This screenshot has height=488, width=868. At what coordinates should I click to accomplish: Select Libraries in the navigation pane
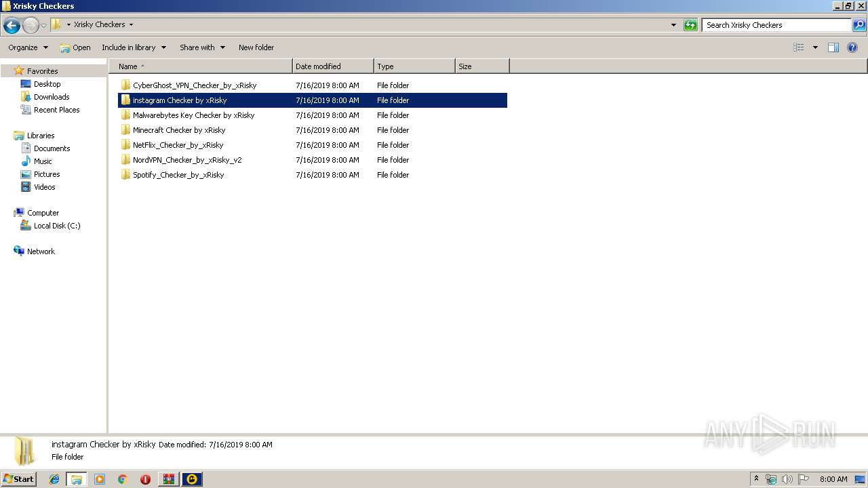click(x=41, y=136)
